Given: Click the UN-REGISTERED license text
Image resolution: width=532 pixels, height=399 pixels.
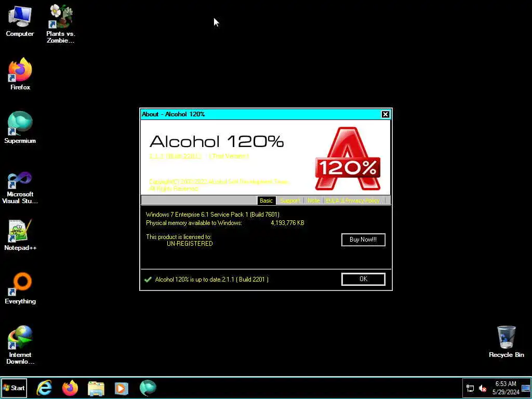Looking at the screenshot, I should click(190, 244).
